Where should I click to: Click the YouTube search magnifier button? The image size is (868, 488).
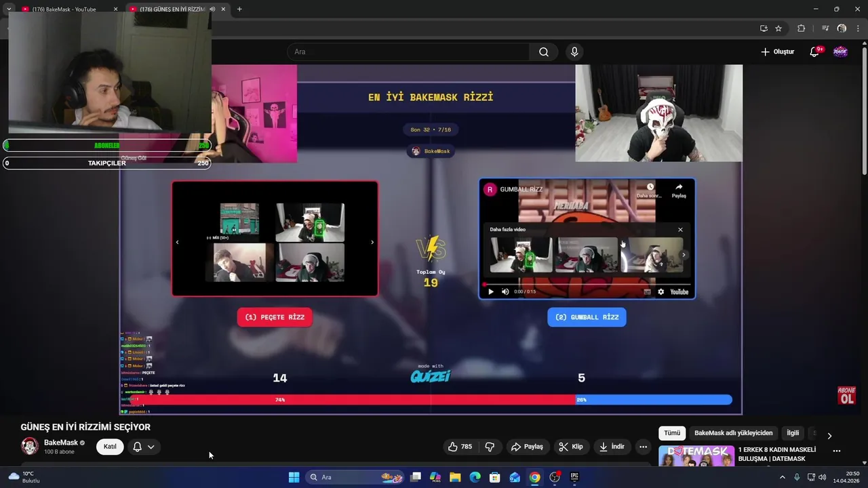(544, 52)
